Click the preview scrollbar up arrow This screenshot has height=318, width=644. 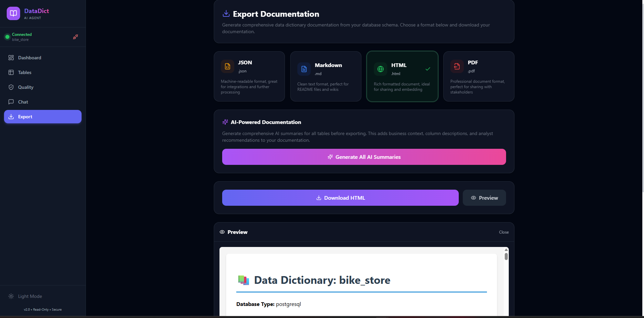tap(506, 250)
